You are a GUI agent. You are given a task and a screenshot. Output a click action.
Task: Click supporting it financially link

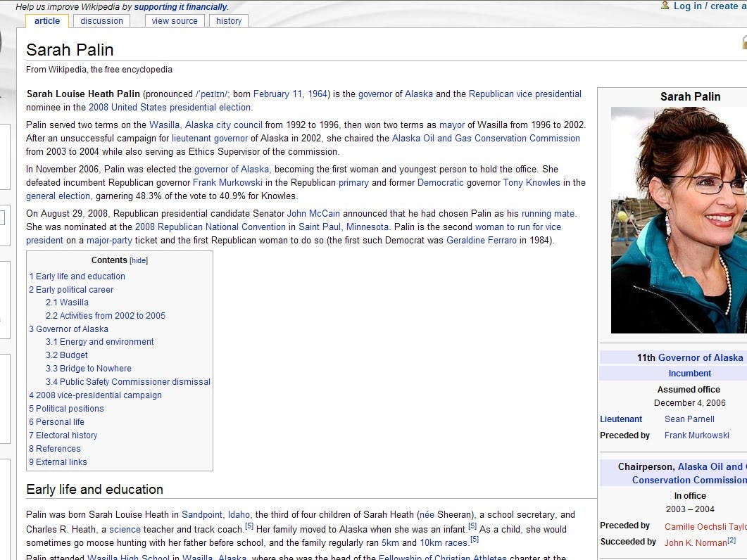point(180,6)
